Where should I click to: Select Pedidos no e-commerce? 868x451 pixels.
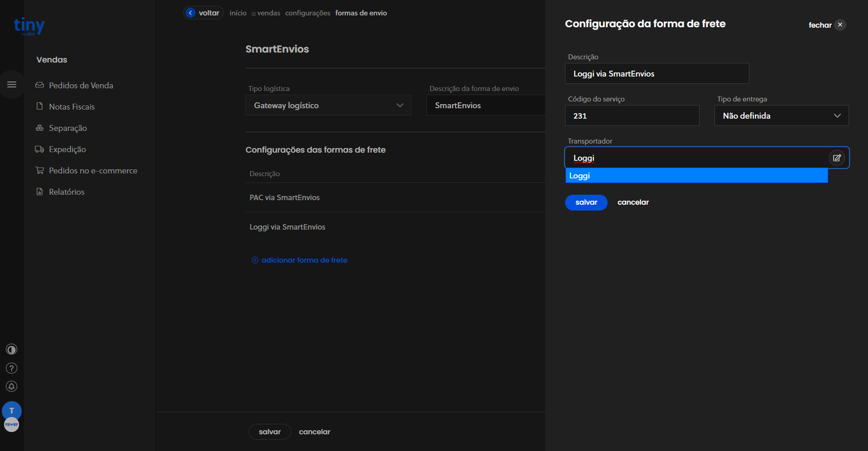coord(93,170)
